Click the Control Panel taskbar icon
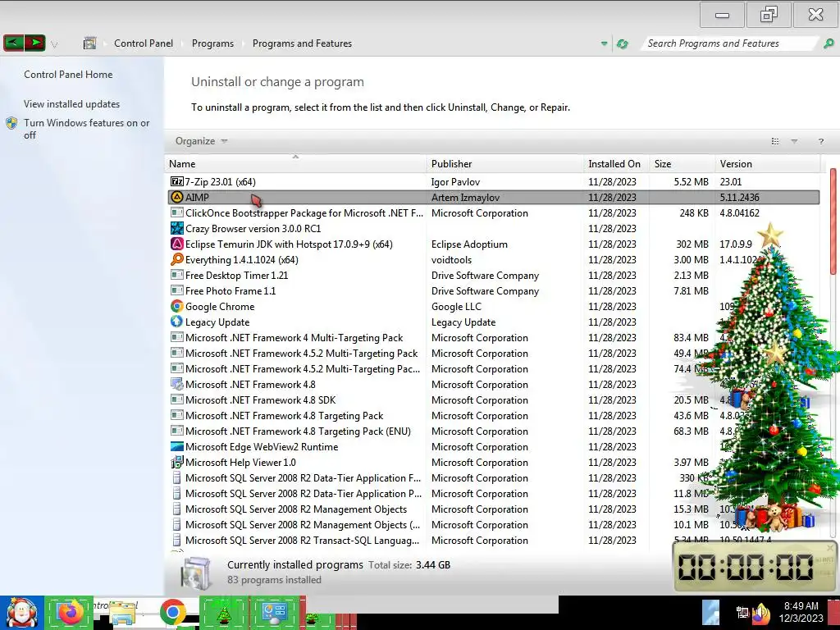This screenshot has width=840, height=630. (274, 613)
